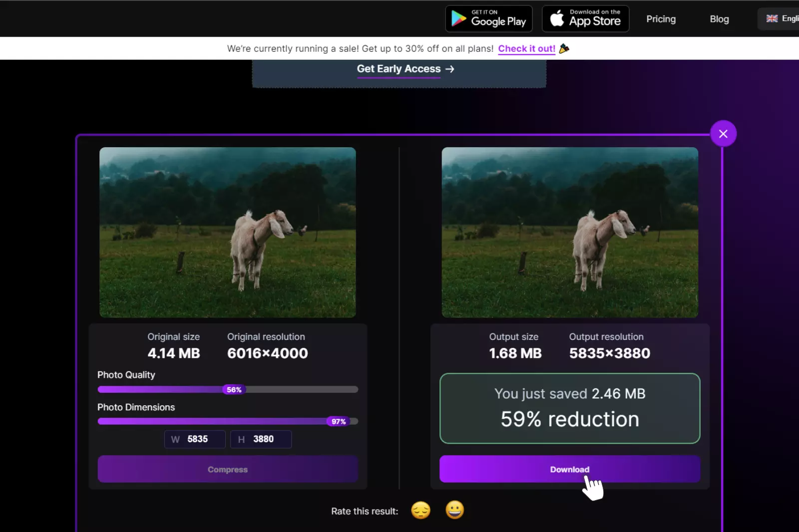Image resolution: width=799 pixels, height=532 pixels.
Task: Click the width input showing 5835
Action: coord(194,439)
